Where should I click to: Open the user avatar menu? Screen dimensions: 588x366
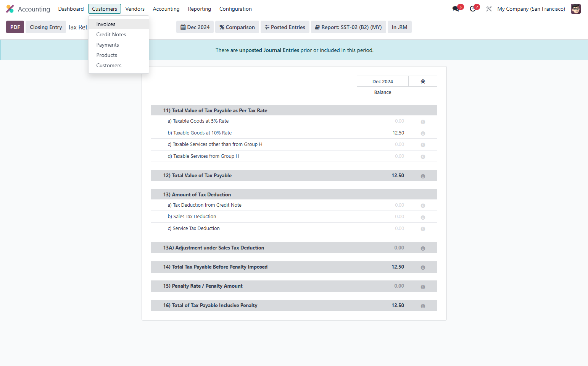click(575, 9)
